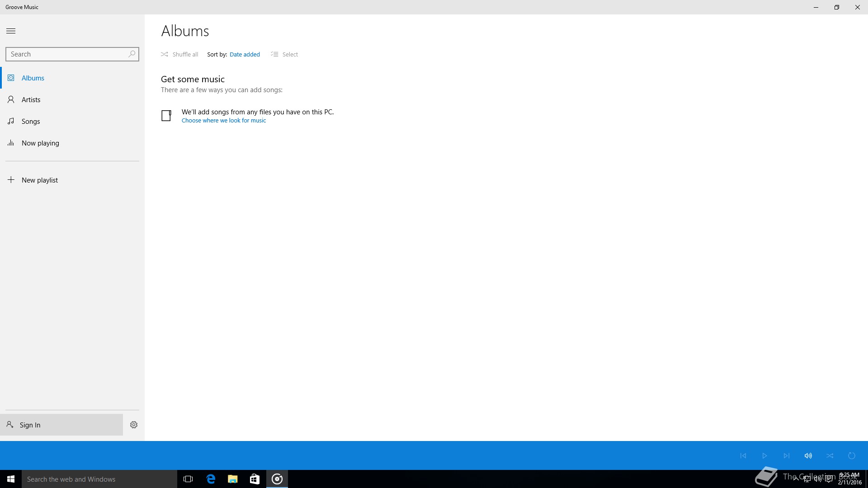Click the Get some music heading
Image resolution: width=868 pixels, height=488 pixels.
pyautogui.click(x=193, y=79)
